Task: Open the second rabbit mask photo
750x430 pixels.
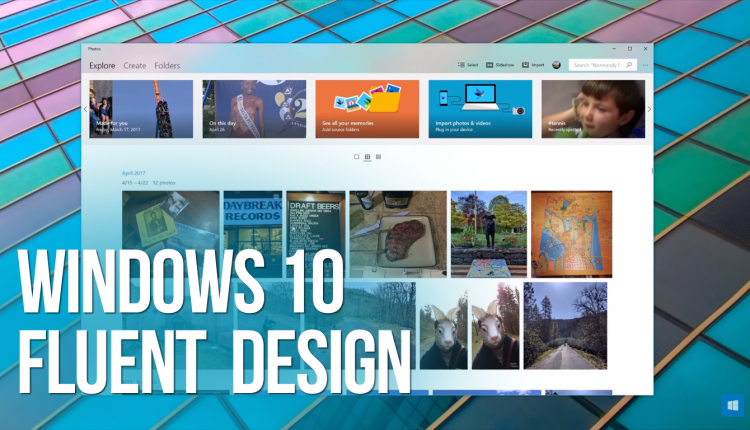Action: (x=496, y=326)
